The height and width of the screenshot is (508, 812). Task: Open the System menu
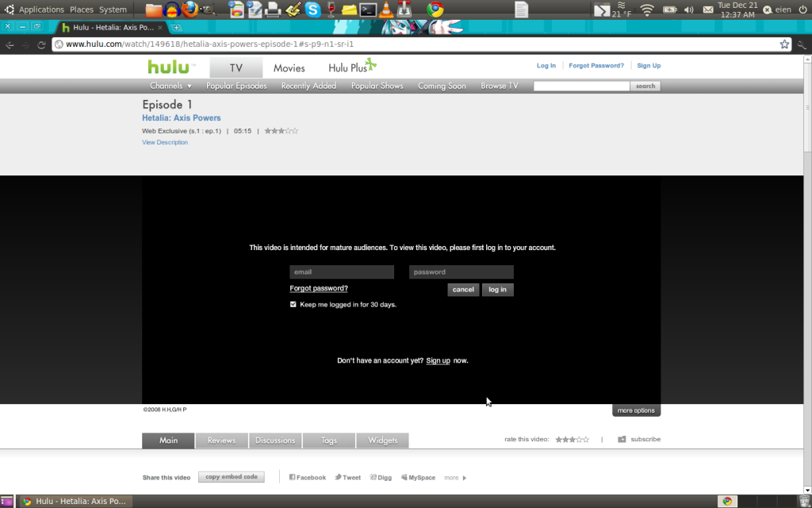113,10
